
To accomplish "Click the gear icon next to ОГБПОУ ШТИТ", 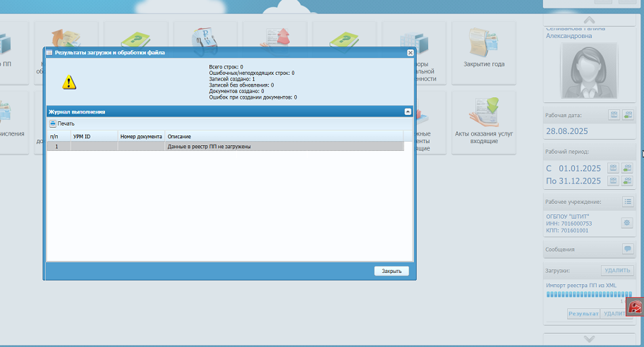I will [627, 223].
